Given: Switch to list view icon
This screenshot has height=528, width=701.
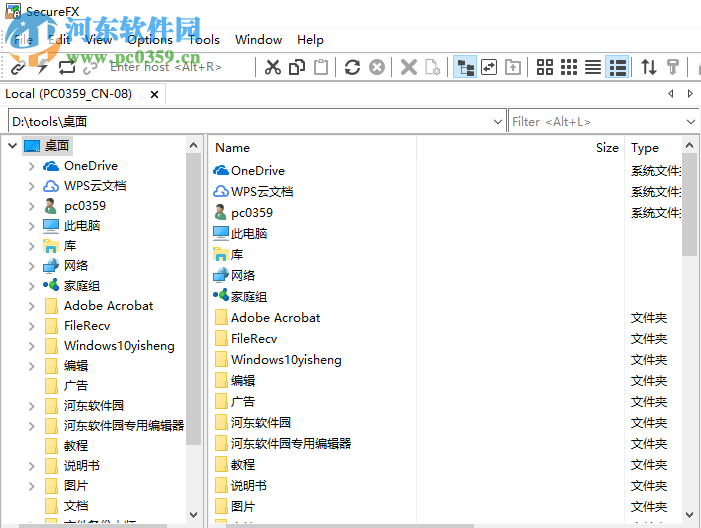Looking at the screenshot, I should (x=593, y=68).
